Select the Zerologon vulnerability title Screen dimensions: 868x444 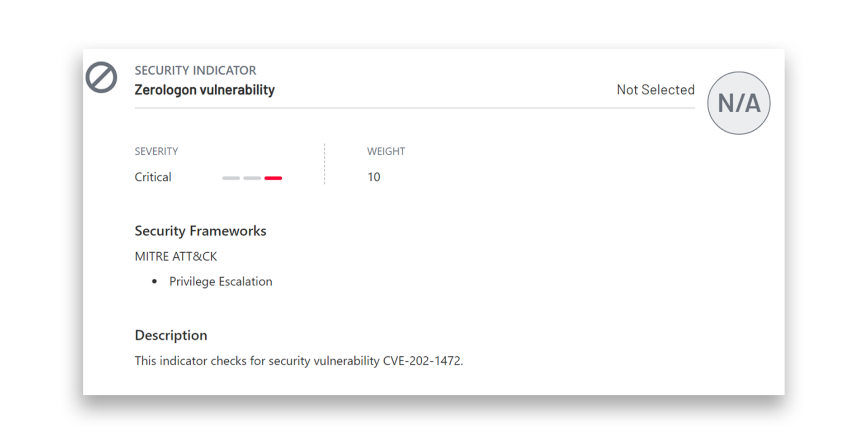(x=204, y=90)
